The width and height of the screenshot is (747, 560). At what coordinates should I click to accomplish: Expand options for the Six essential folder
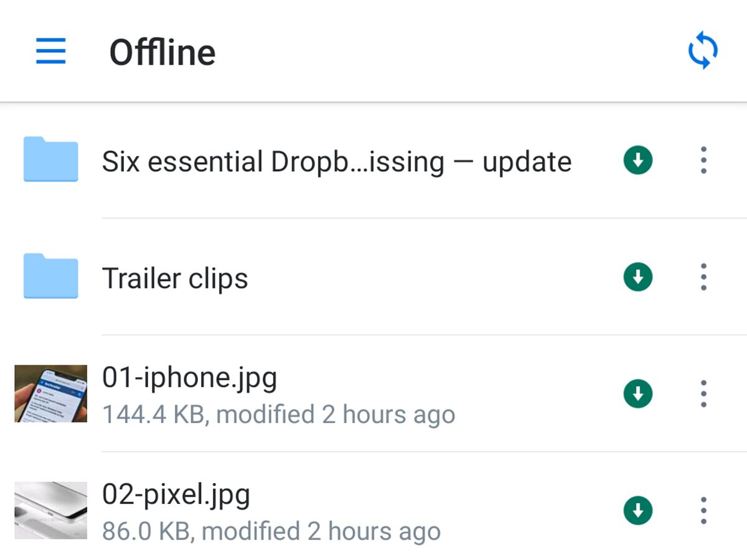703,160
